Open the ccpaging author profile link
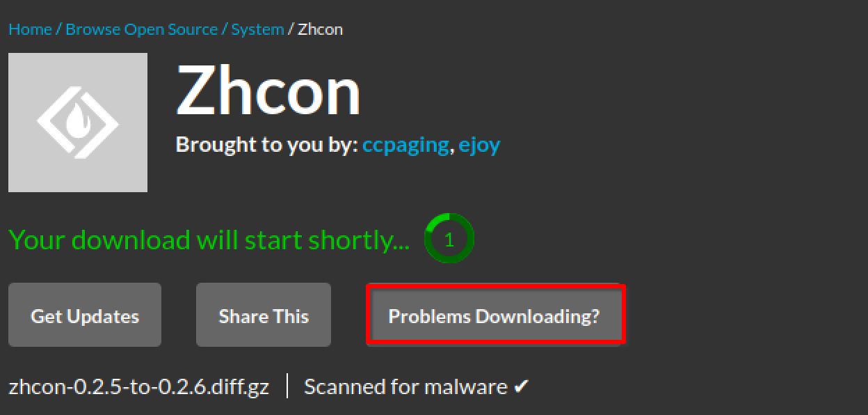868x415 pixels. click(x=405, y=145)
